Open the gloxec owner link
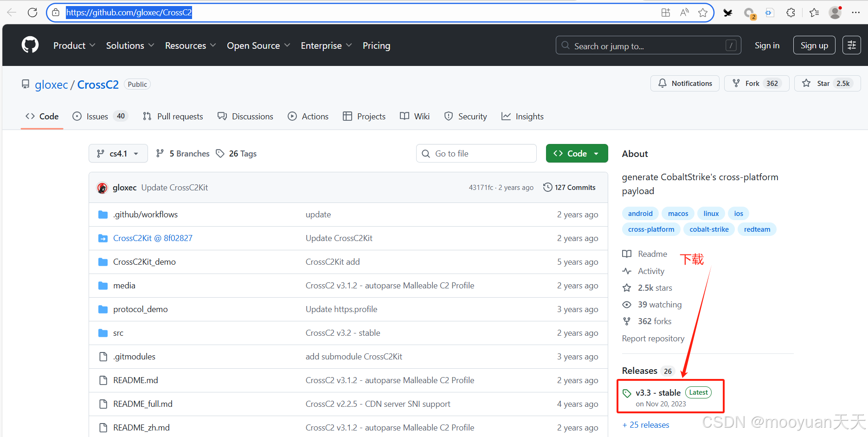Screen dimensions: 868x437 coord(51,85)
